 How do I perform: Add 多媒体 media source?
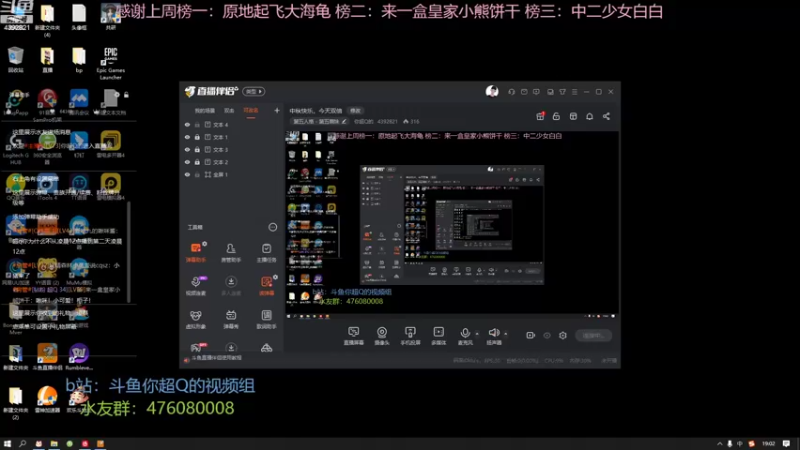point(438,336)
